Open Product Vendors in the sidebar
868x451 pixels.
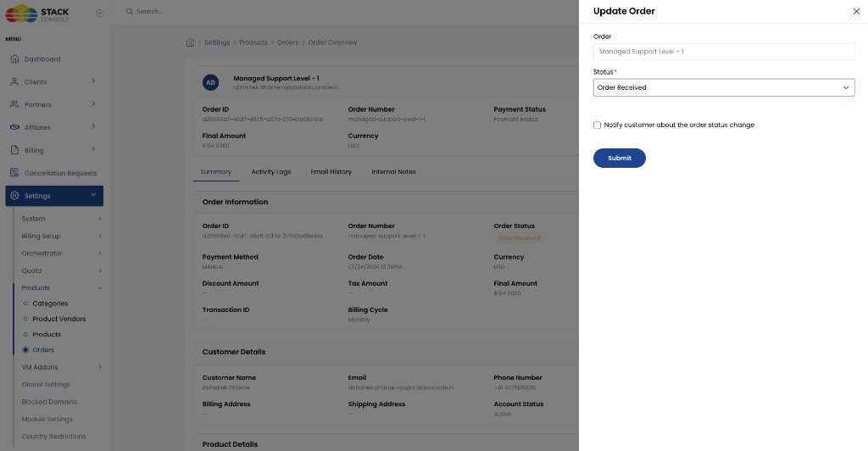59,319
